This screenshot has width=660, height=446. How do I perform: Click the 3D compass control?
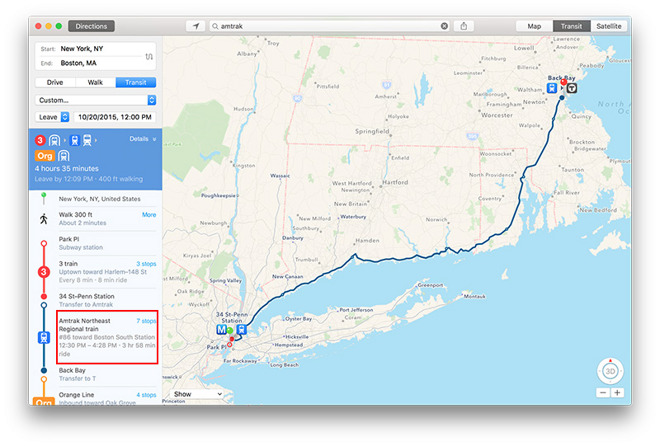pos(609,371)
